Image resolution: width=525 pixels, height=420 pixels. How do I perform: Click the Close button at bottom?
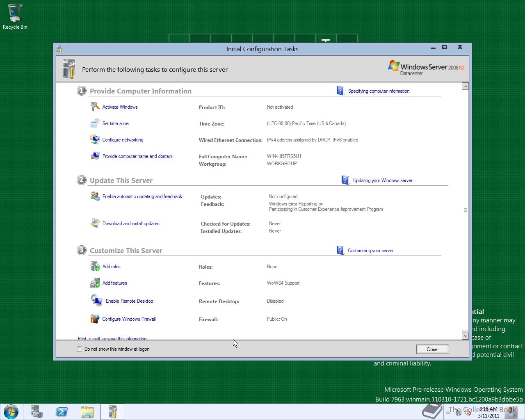tap(432, 349)
